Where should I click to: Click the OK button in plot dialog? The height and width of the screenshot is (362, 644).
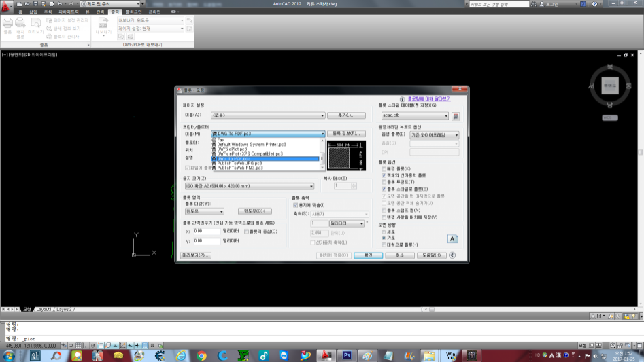(368, 255)
